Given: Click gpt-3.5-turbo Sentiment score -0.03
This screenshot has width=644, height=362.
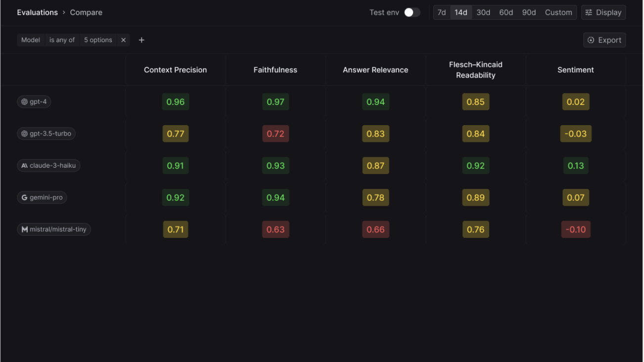Looking at the screenshot, I should [x=576, y=134].
